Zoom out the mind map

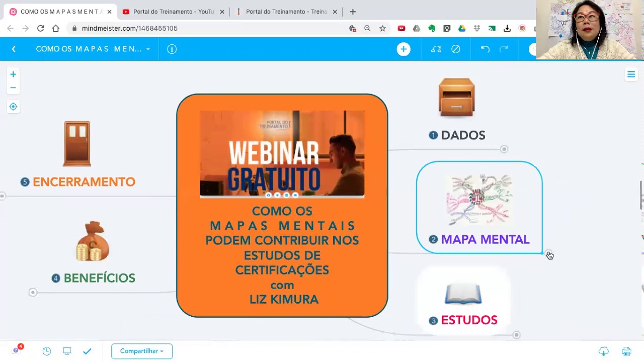click(13, 87)
